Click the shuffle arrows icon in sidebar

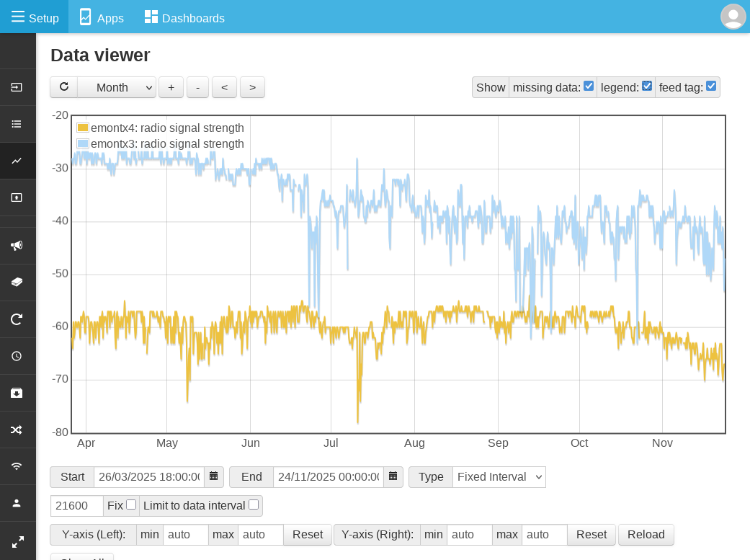click(x=17, y=430)
